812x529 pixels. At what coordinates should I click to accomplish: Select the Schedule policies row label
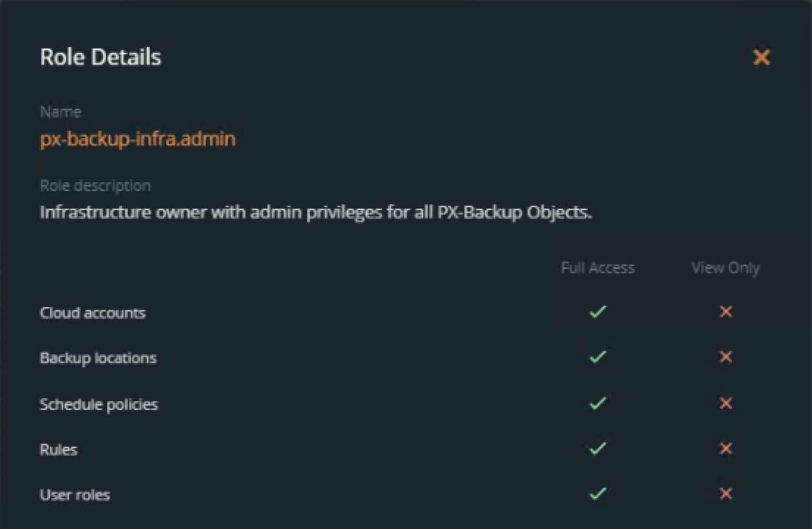[x=98, y=404]
